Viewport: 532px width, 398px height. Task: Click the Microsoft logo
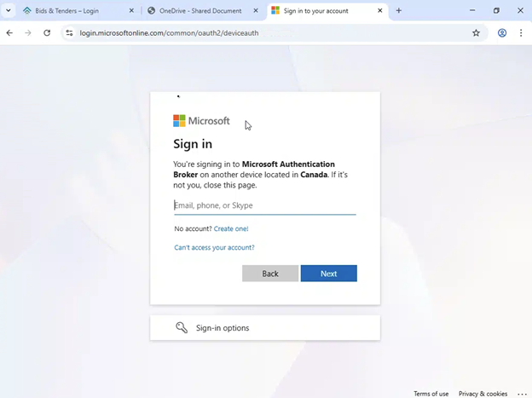[x=201, y=121]
